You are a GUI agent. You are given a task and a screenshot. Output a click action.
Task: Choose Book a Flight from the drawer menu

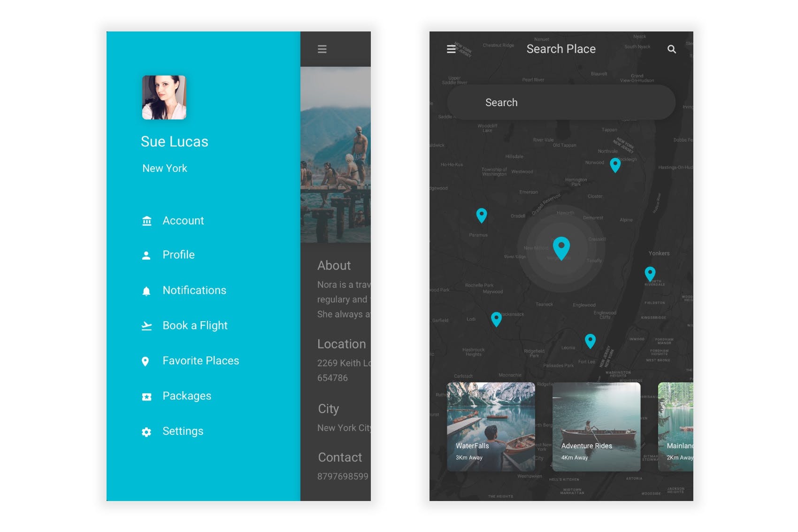click(x=195, y=325)
